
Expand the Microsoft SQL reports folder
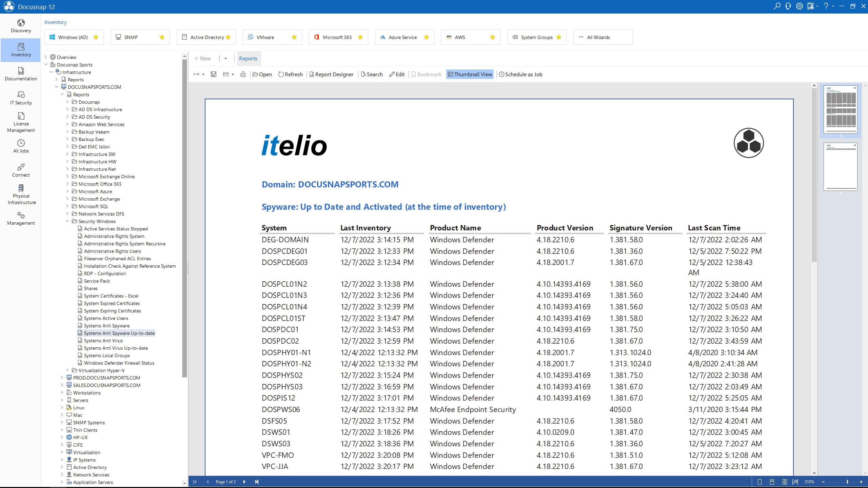tap(67, 206)
